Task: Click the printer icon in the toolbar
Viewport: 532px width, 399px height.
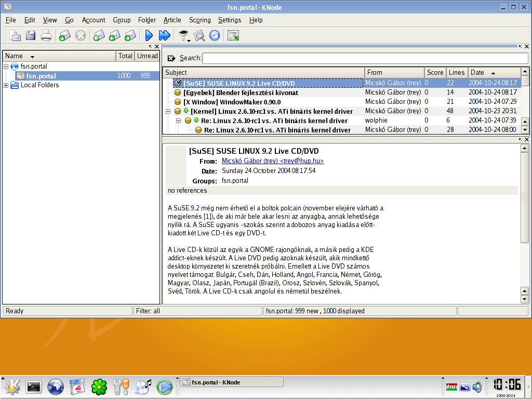Action: click(x=46, y=35)
